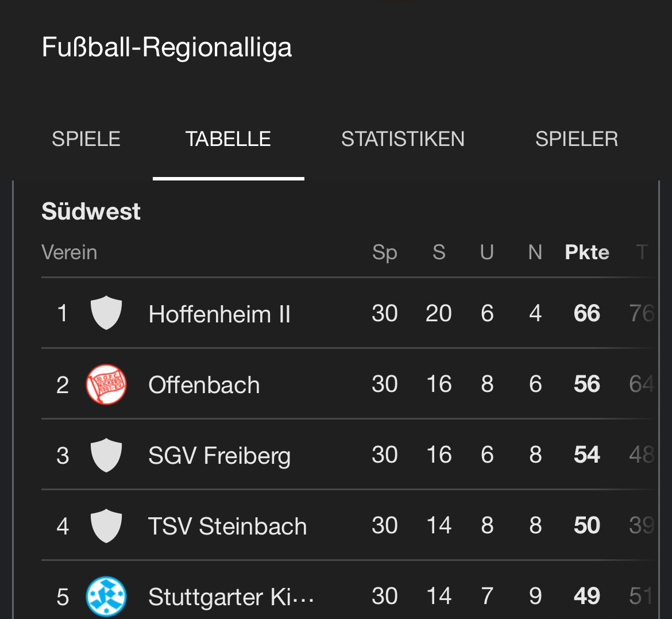Viewport: 672px width, 619px height.
Task: Open SGV Freiberg team name link
Action: pyautogui.click(x=219, y=456)
